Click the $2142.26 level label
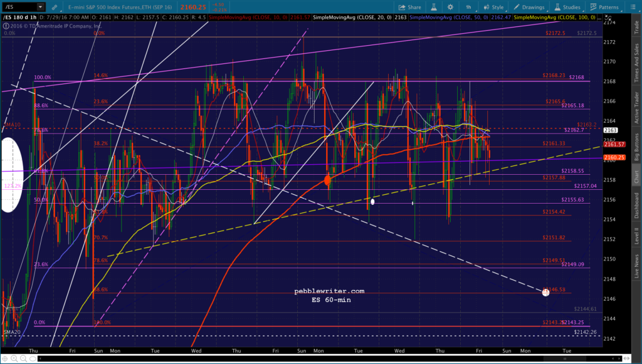Screen dimensions: 642x364 pyautogui.click(x=585, y=332)
